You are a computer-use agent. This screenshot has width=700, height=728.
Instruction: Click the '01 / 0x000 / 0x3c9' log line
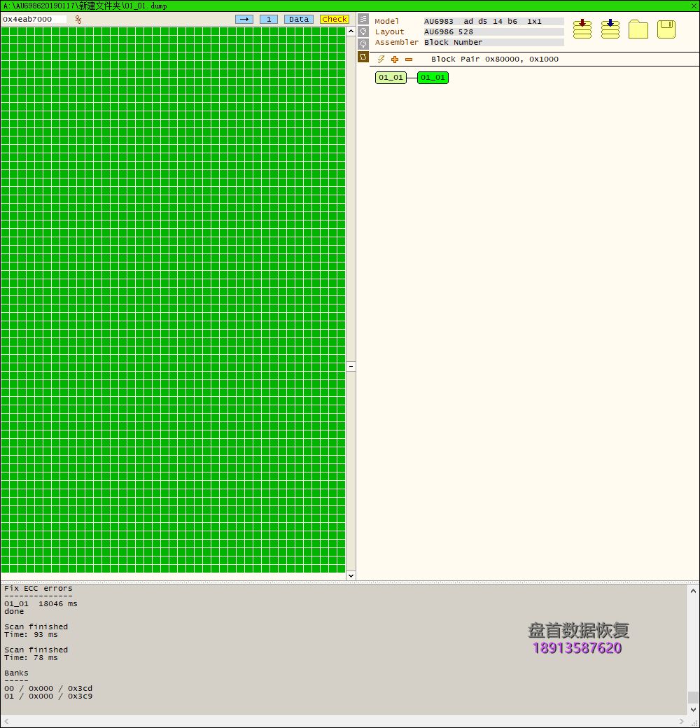click(48, 696)
